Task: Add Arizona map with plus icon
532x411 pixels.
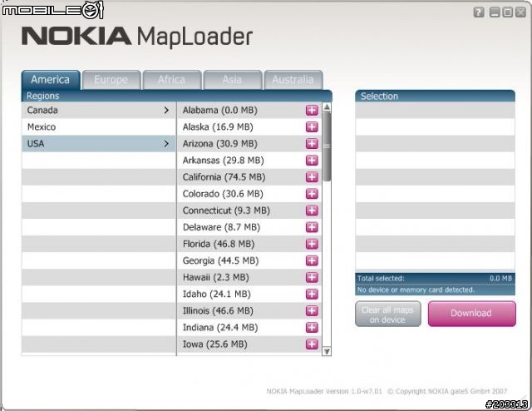Action: (312, 144)
